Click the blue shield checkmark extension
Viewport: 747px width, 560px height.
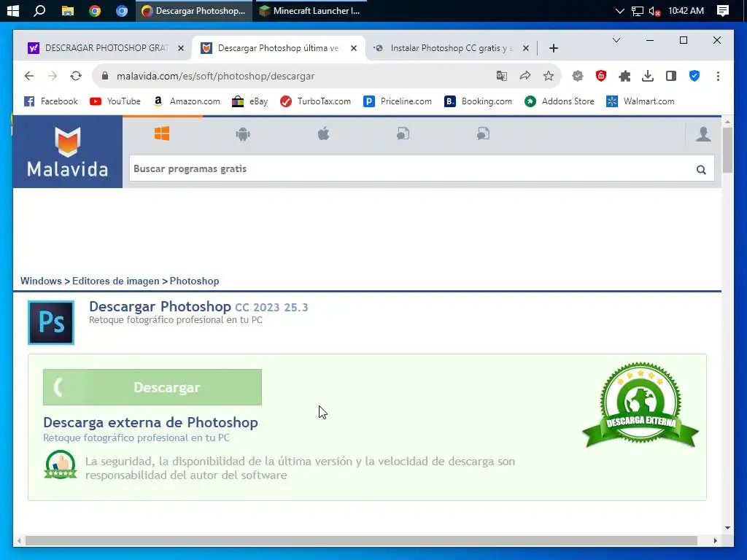694,76
